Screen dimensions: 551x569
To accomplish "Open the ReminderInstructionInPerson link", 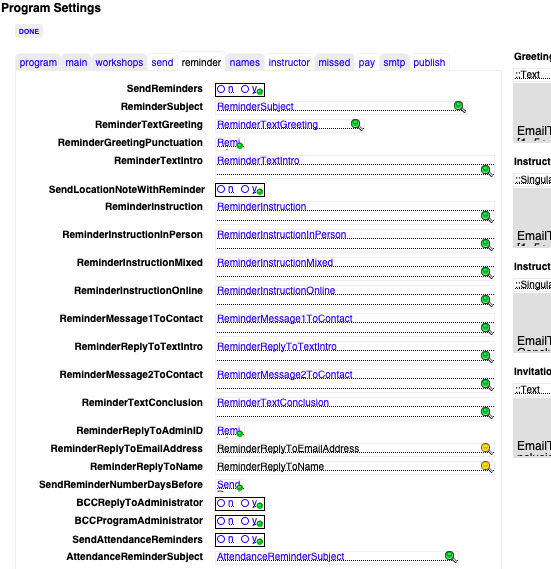I will click(282, 234).
